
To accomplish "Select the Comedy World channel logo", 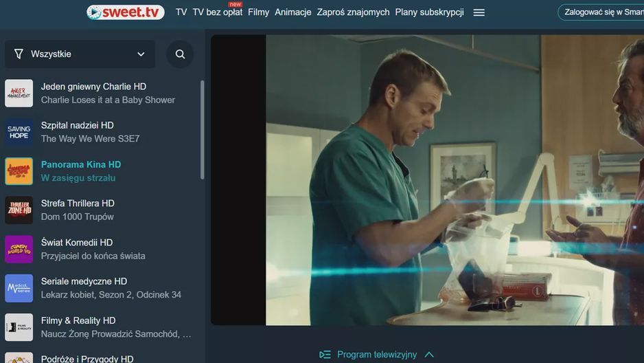I will click(x=19, y=249).
